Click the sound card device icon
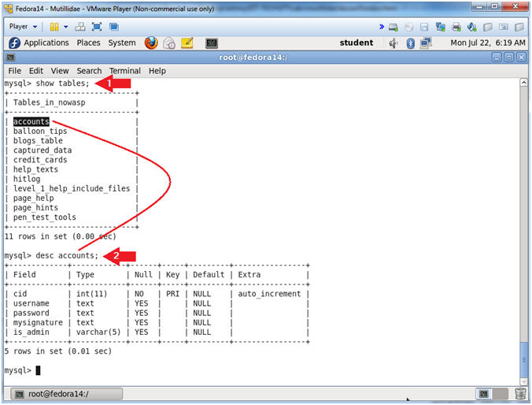Image resolution: width=532 pixels, height=405 pixels. (472, 27)
